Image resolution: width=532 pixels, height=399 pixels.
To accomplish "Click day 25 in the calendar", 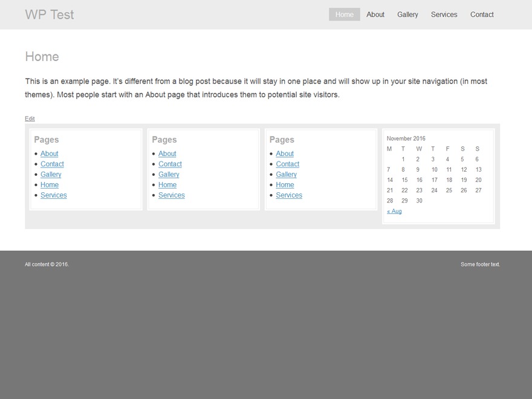I will click(449, 190).
